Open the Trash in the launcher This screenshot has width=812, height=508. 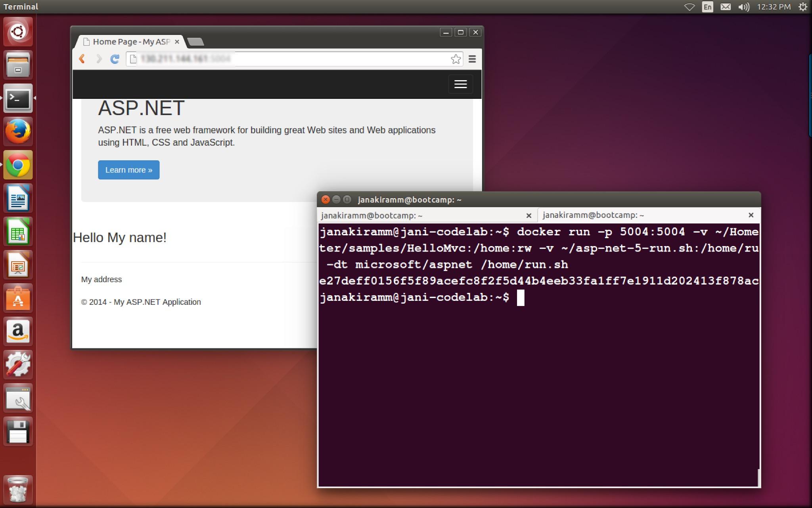[x=18, y=489]
